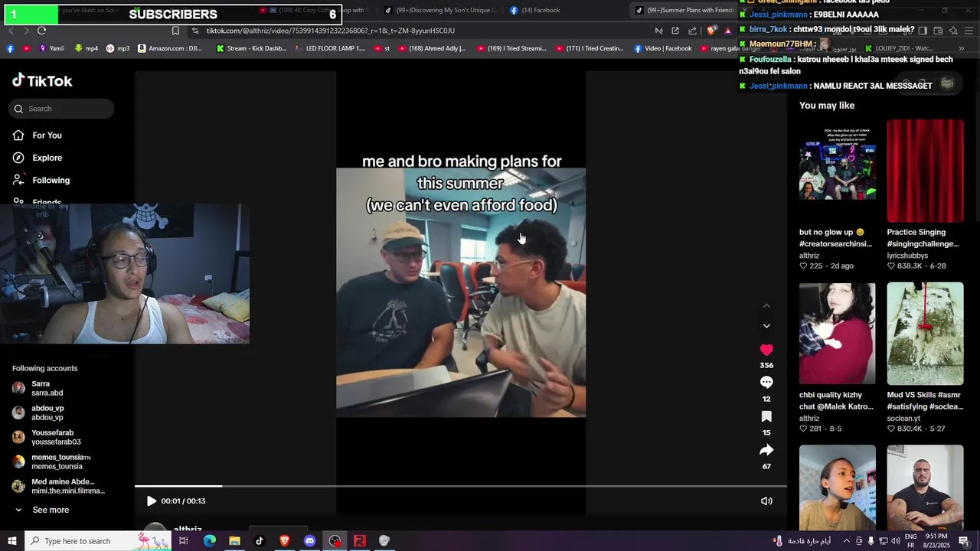Open Microsoft Edge from taskbar

210,541
